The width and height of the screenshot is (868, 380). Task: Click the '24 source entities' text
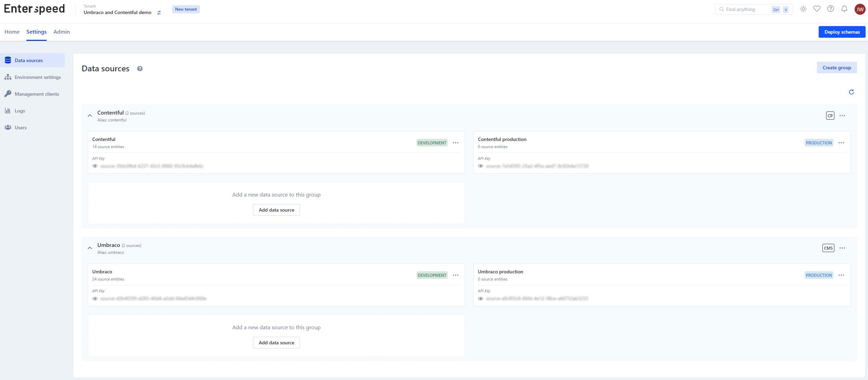pos(108,279)
